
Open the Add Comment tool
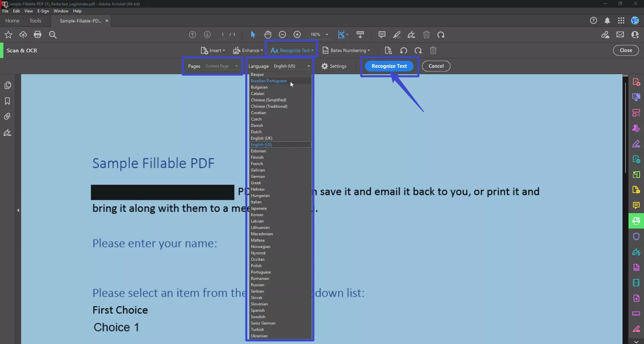click(382, 35)
